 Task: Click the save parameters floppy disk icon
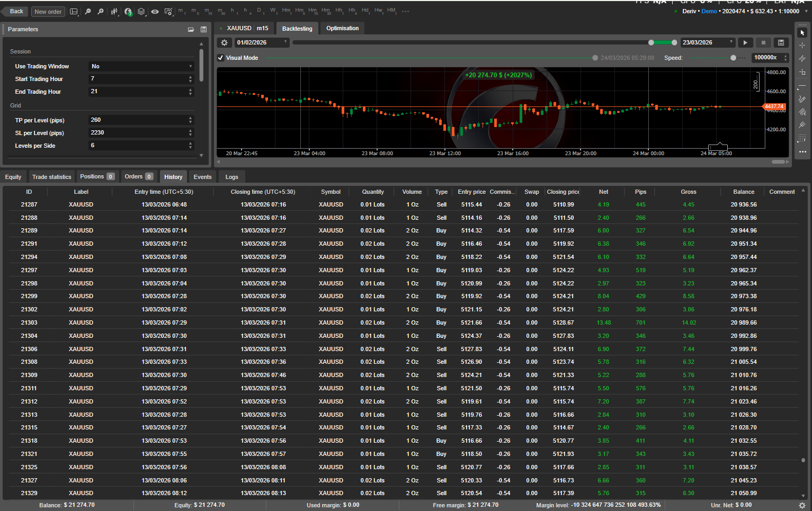(x=203, y=30)
